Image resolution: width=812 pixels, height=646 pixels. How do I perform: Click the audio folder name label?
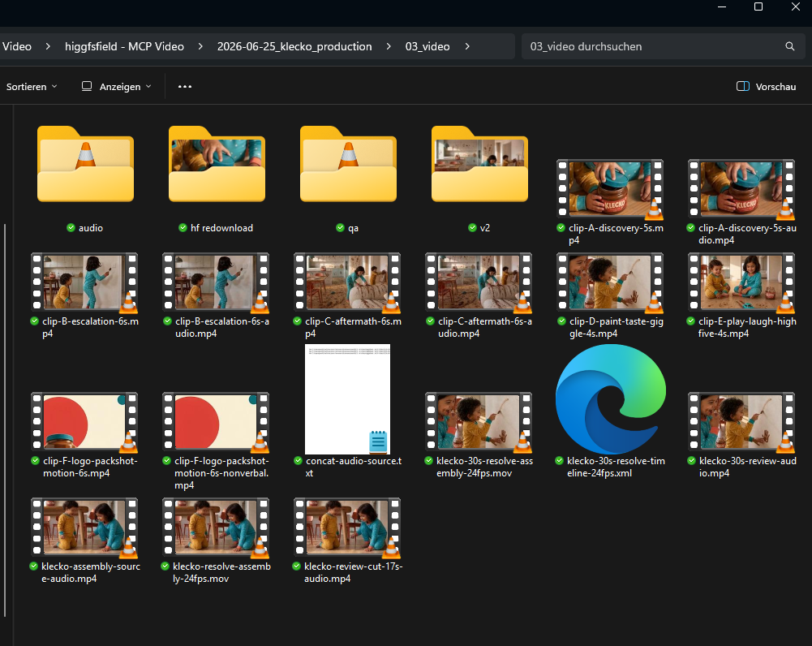pos(91,228)
